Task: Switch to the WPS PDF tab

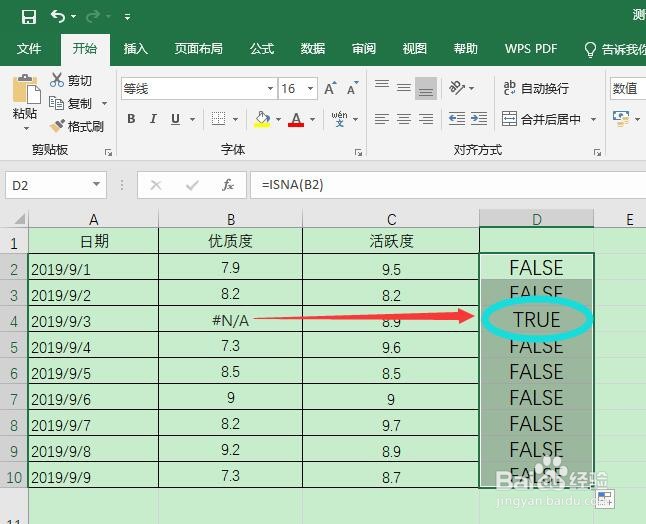Action: tap(531, 49)
